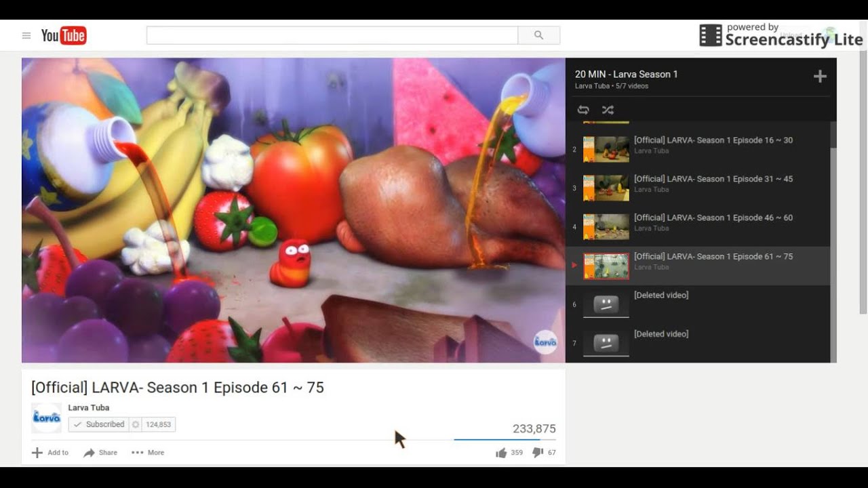
Task: Click the 233,875 view count
Action: [x=534, y=429]
